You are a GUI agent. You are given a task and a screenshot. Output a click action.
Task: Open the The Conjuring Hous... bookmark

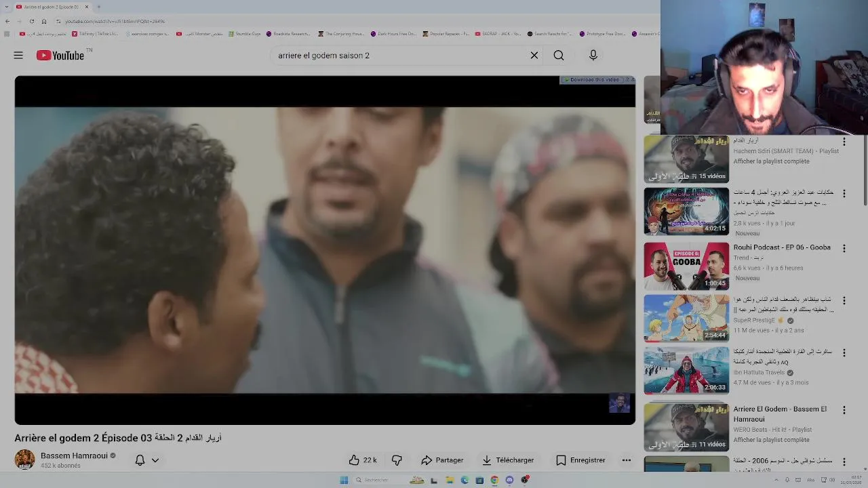click(x=341, y=33)
